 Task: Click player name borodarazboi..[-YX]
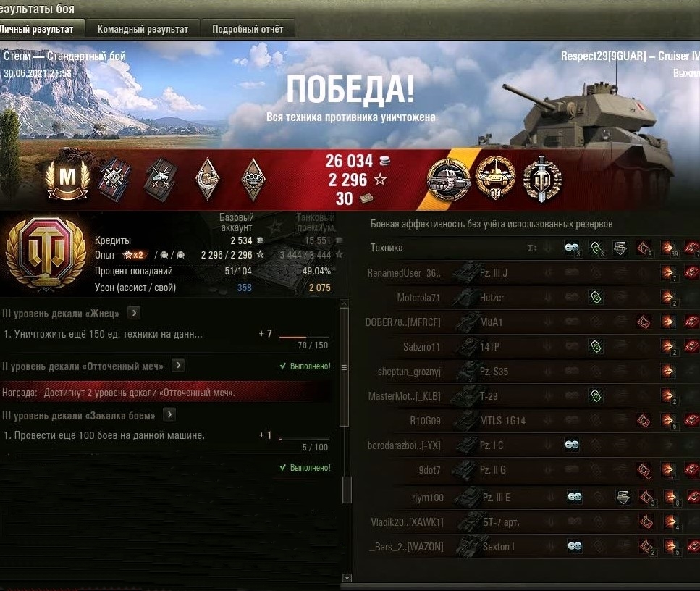tap(404, 445)
